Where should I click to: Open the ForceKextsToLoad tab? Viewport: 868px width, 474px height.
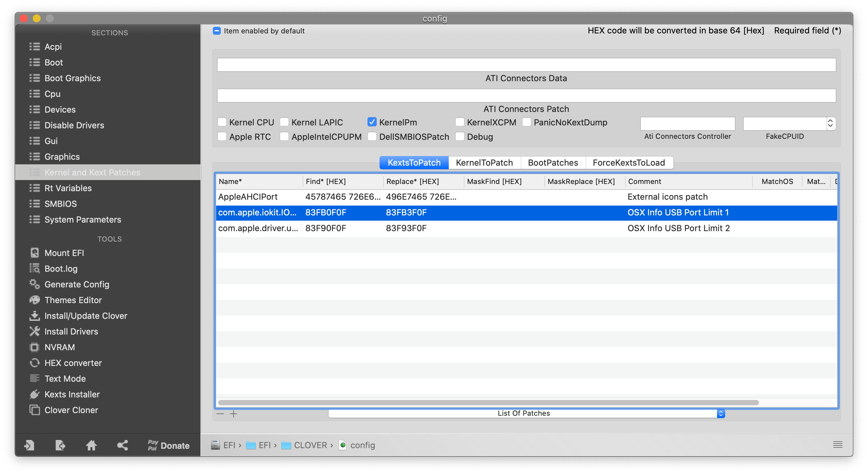(x=629, y=163)
